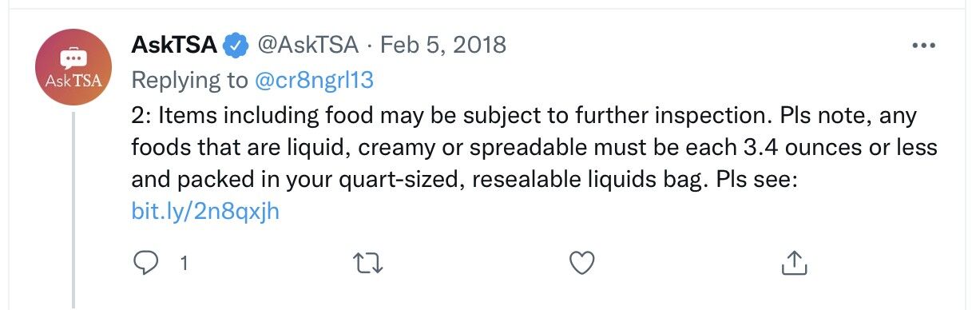Click the blue verified badge
The image size is (980, 310).
(236, 45)
